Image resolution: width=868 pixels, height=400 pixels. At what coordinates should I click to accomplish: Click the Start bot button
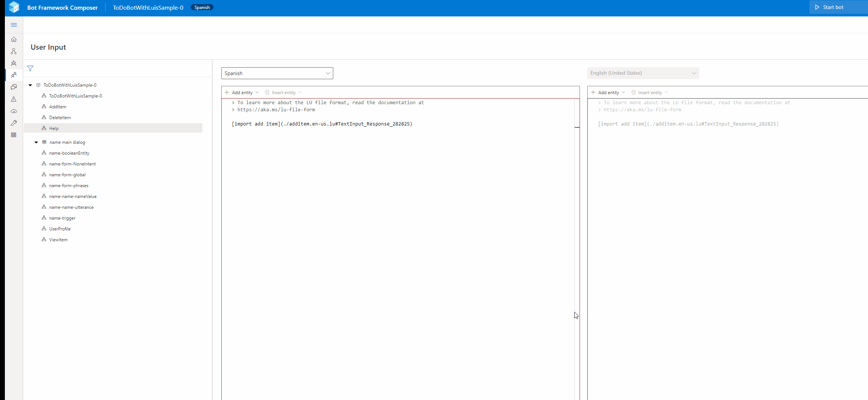(839, 7)
